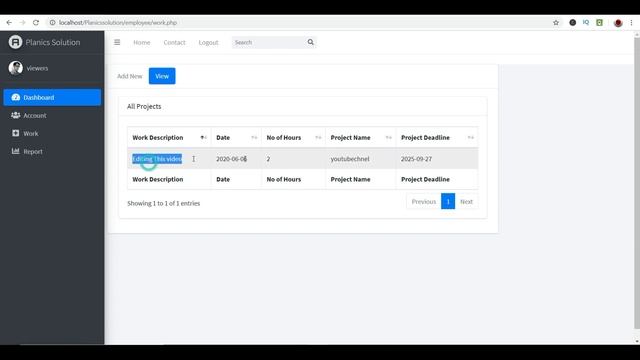The width and height of the screenshot is (640, 360).
Task: Click the footer "Project Deadline" label
Action: (425, 180)
